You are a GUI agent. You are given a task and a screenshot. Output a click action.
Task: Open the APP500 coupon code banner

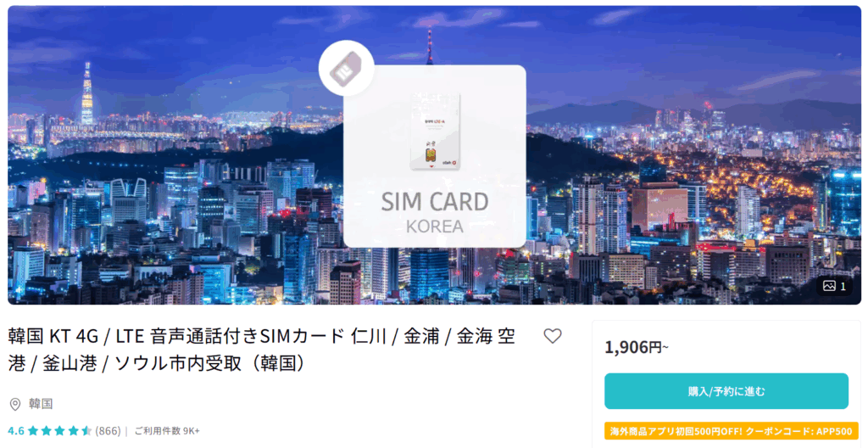[731, 431]
